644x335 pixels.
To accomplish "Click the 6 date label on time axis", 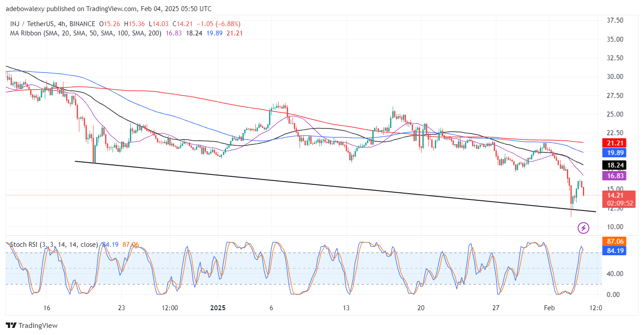I will (271, 308).
